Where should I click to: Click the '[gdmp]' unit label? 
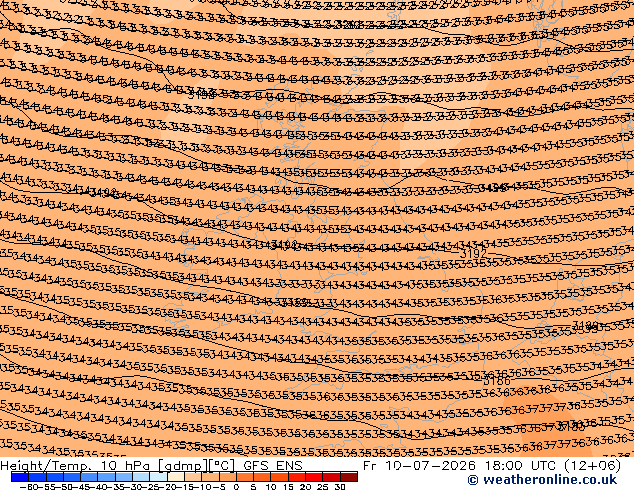[183, 466]
